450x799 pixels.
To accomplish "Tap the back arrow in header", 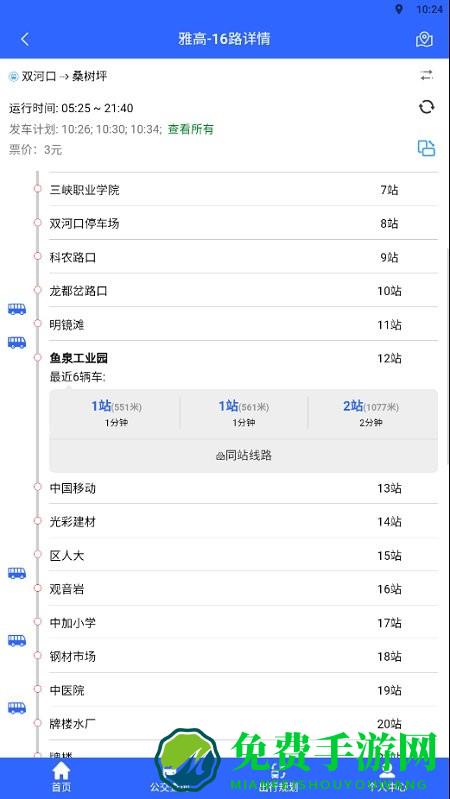I will pyautogui.click(x=25, y=39).
